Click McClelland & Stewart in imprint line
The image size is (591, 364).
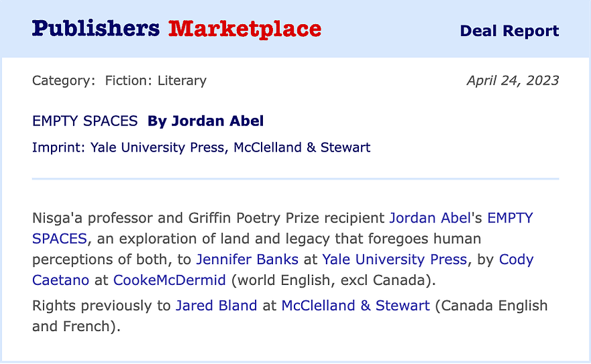pos(302,147)
